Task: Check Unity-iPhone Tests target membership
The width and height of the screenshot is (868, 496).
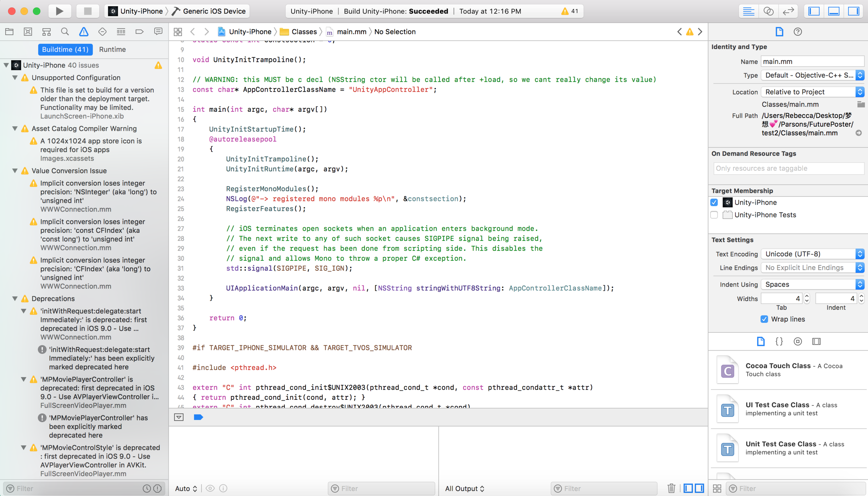Action: coord(714,215)
